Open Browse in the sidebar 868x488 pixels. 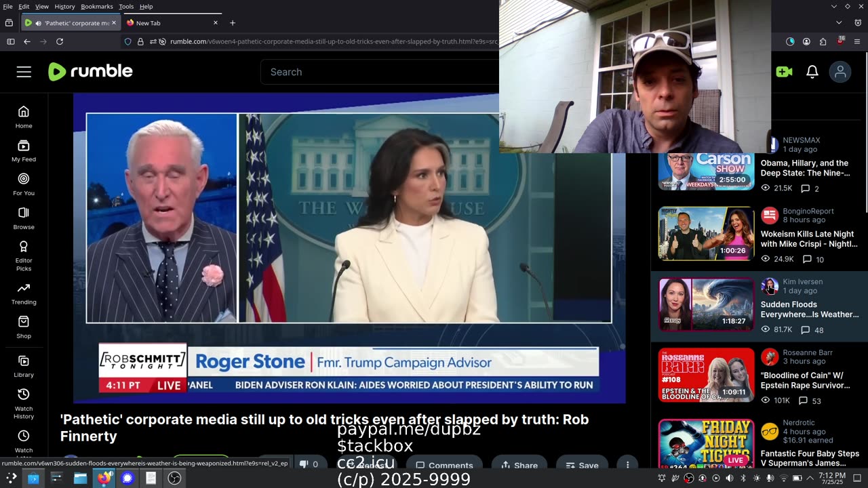(24, 218)
